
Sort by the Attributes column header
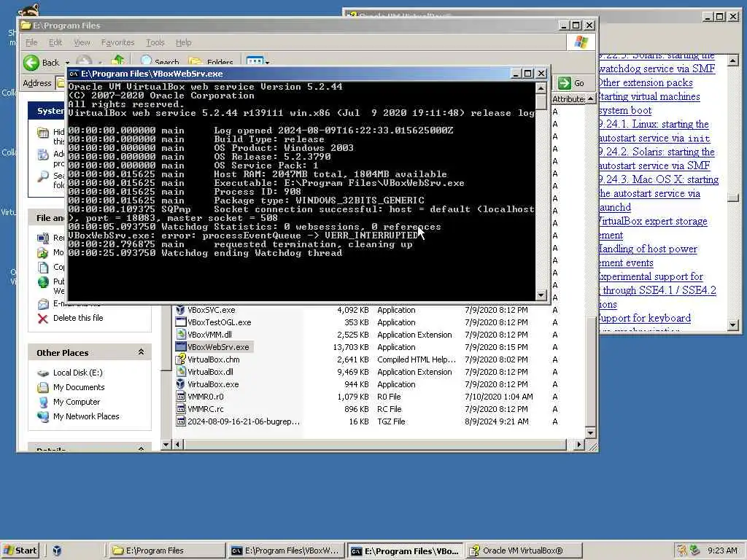pos(569,99)
